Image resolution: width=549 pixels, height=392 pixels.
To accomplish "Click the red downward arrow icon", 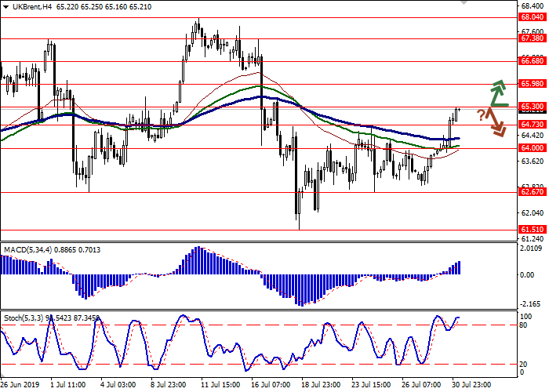I will pyautogui.click(x=496, y=122).
